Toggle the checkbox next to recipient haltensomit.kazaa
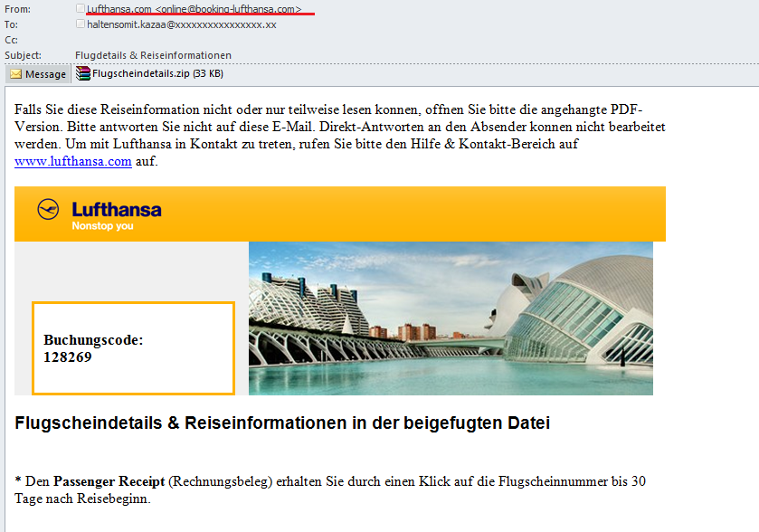 point(81,24)
